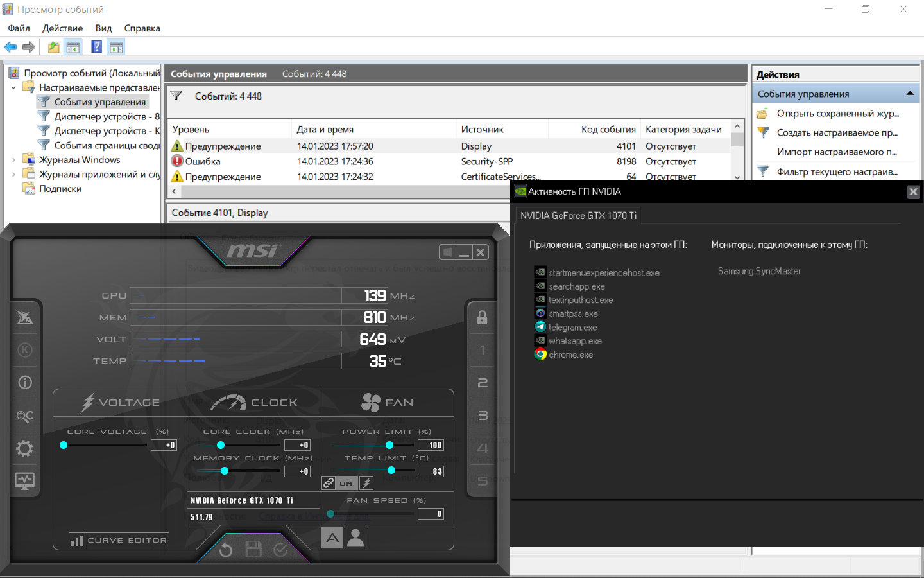The image size is (924, 578).
Task: Sort events by the Дата и время column
Action: (x=373, y=129)
